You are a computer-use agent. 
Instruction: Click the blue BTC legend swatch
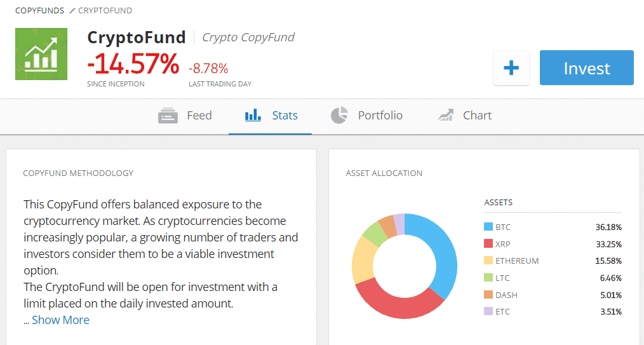point(488,227)
